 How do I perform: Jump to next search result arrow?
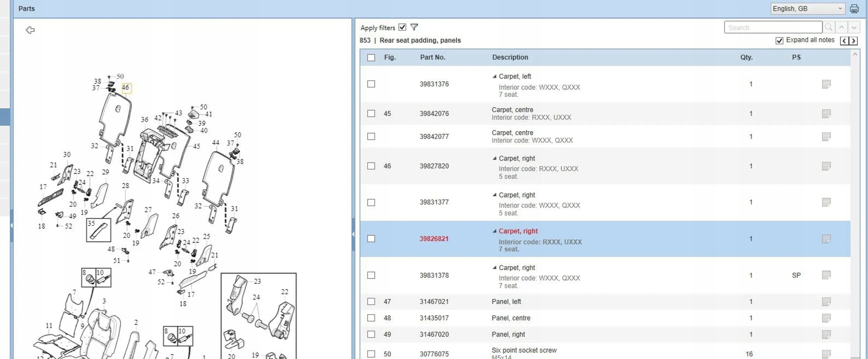854,27
